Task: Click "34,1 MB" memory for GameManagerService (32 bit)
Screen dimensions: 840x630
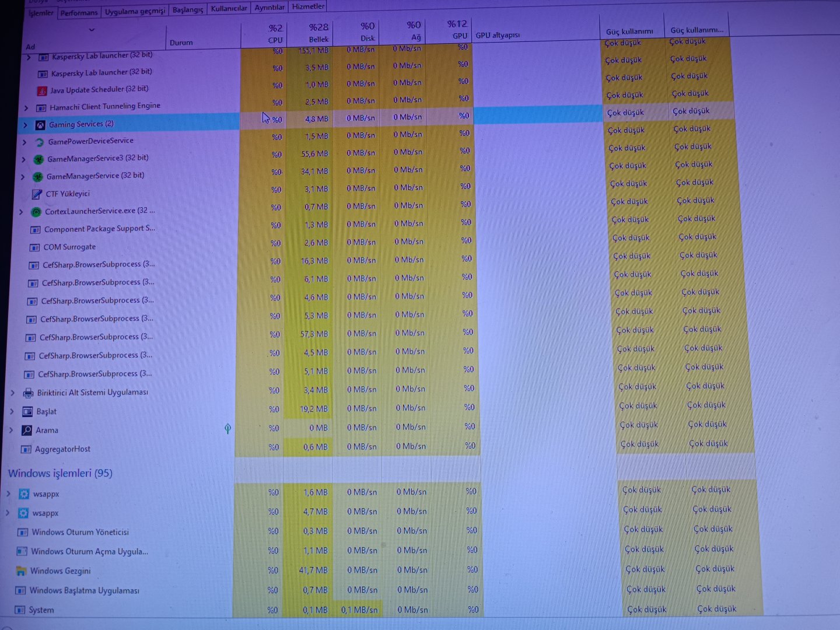Action: (314, 171)
